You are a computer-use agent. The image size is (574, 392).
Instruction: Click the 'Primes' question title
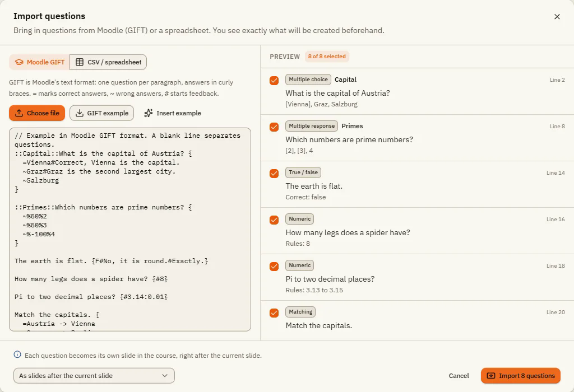point(352,126)
